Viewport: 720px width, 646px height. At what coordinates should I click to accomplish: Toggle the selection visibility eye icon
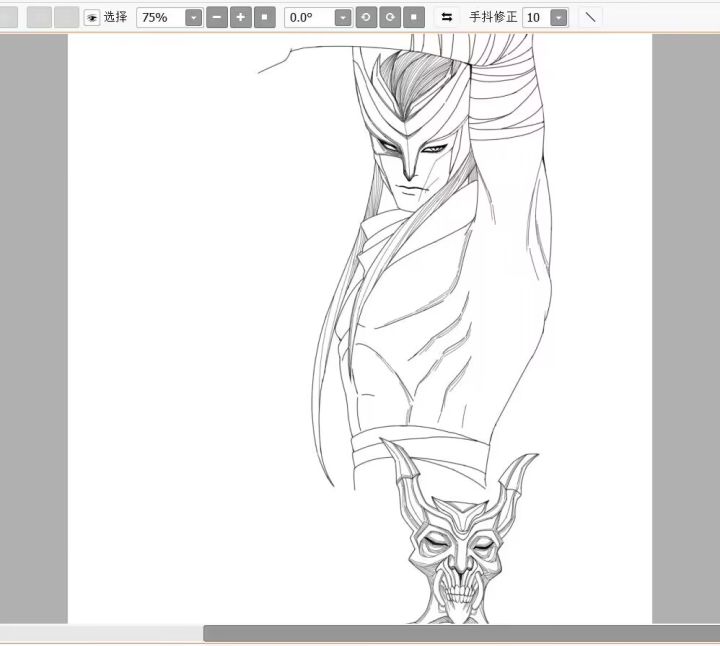92,18
